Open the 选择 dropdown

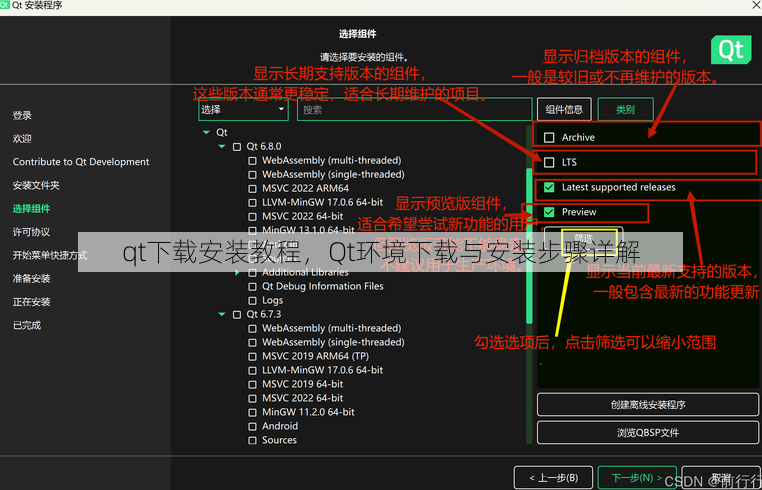click(243, 110)
